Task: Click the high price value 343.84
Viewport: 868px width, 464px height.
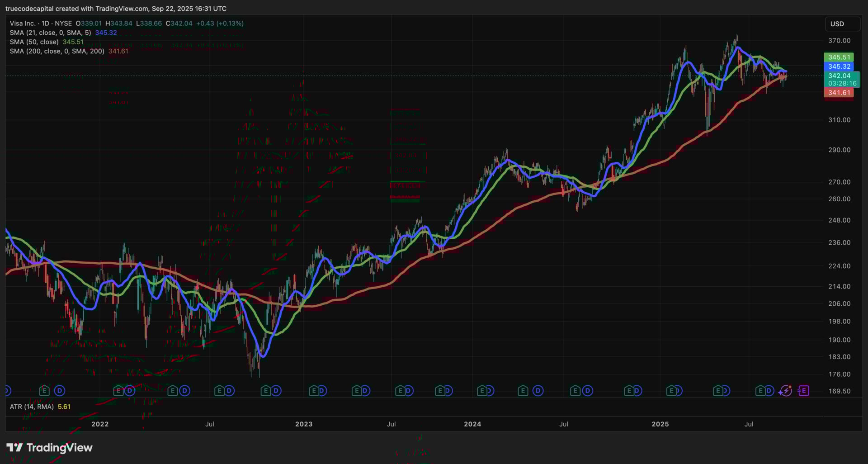Action: pyautogui.click(x=121, y=24)
